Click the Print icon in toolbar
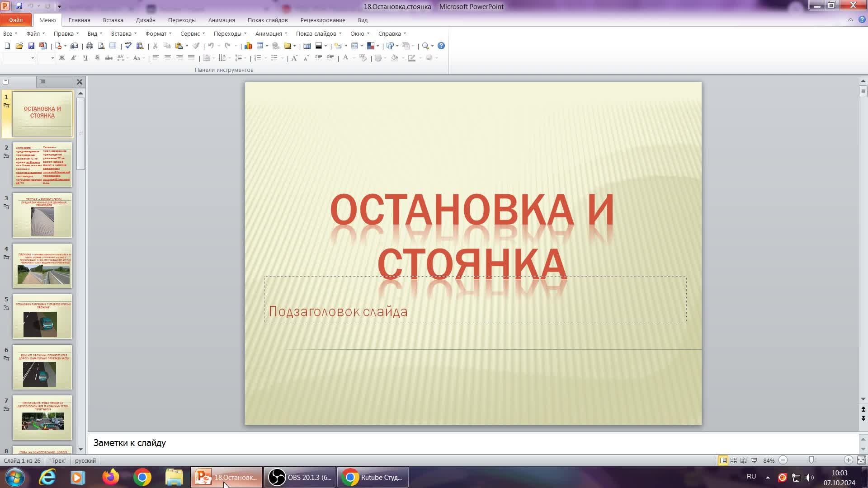This screenshot has width=868, height=488. tap(90, 46)
